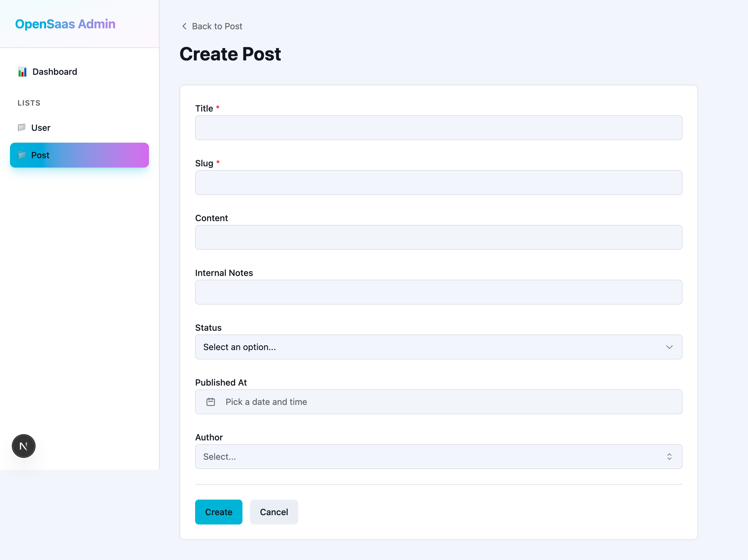Click the Cancel button
This screenshot has height=560, width=748.
274,512
